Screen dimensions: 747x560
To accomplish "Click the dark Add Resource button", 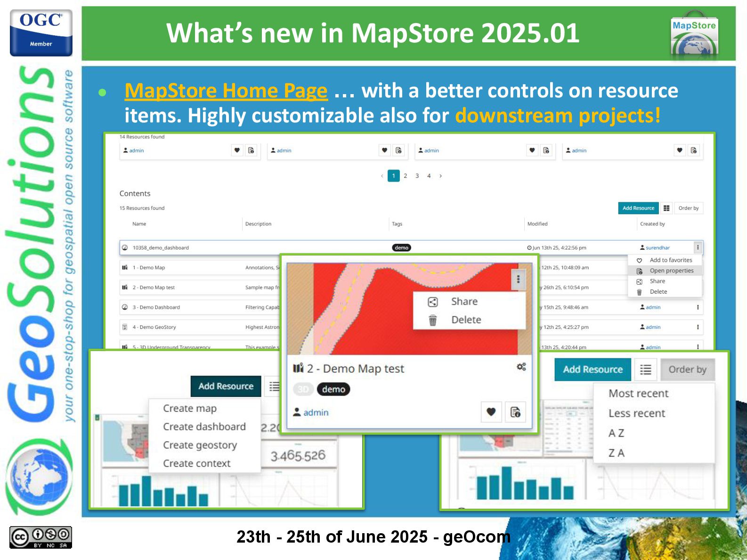I will pyautogui.click(x=226, y=386).
